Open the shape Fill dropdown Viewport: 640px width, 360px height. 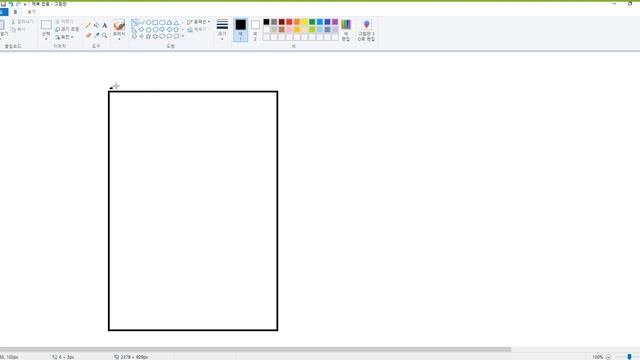198,29
